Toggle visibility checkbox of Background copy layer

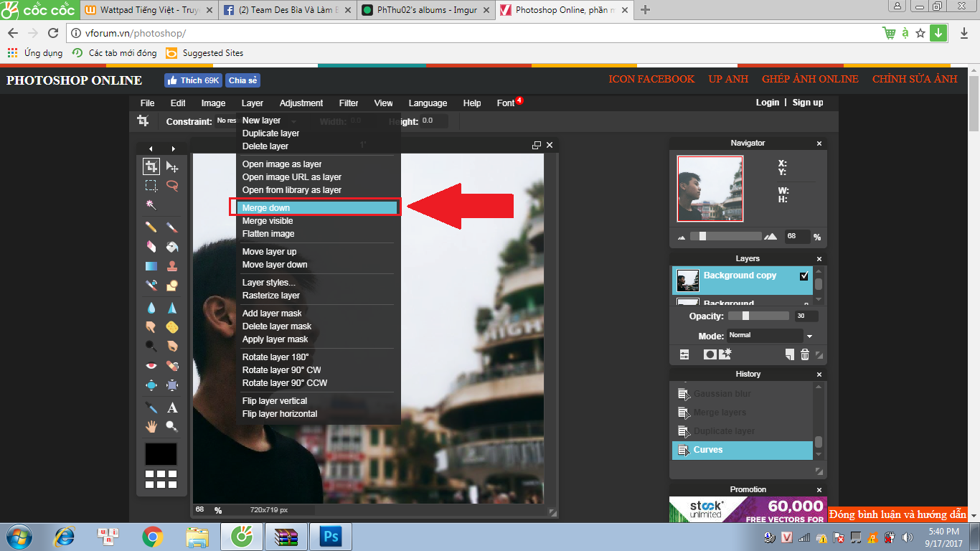click(804, 275)
